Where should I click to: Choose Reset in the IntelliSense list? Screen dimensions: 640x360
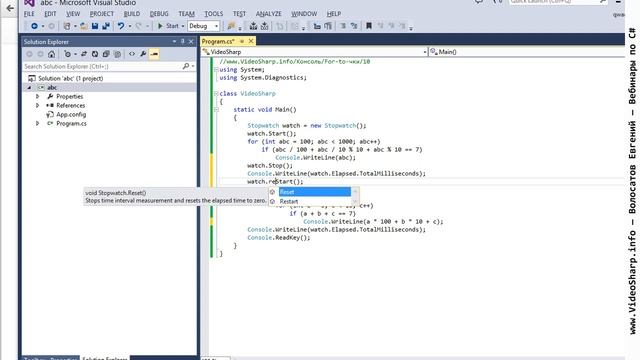314,192
